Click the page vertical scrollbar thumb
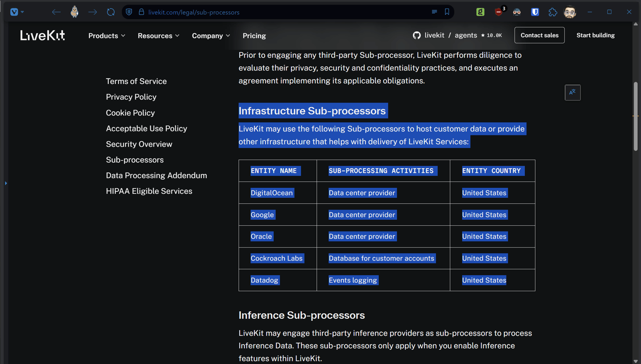 pyautogui.click(x=636, y=116)
